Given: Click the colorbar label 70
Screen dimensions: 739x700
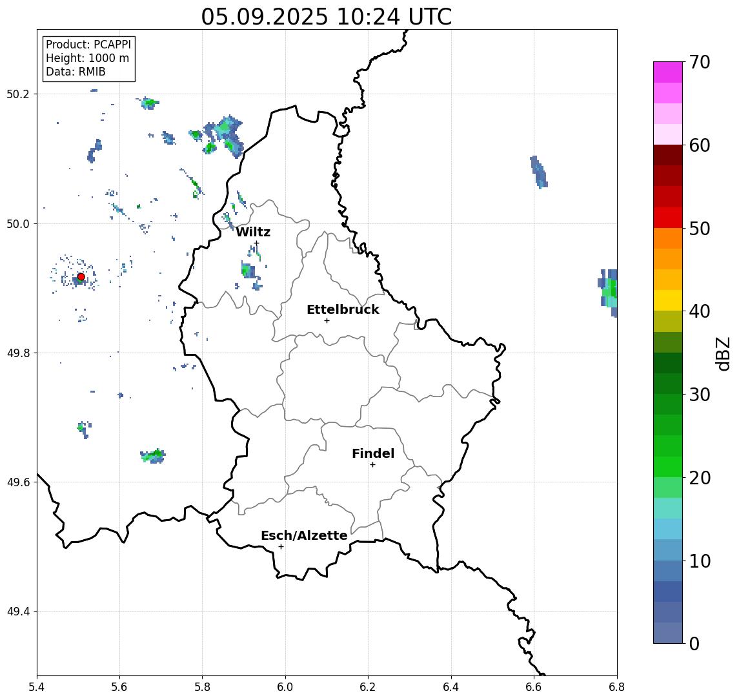Looking at the screenshot, I should (x=700, y=62).
